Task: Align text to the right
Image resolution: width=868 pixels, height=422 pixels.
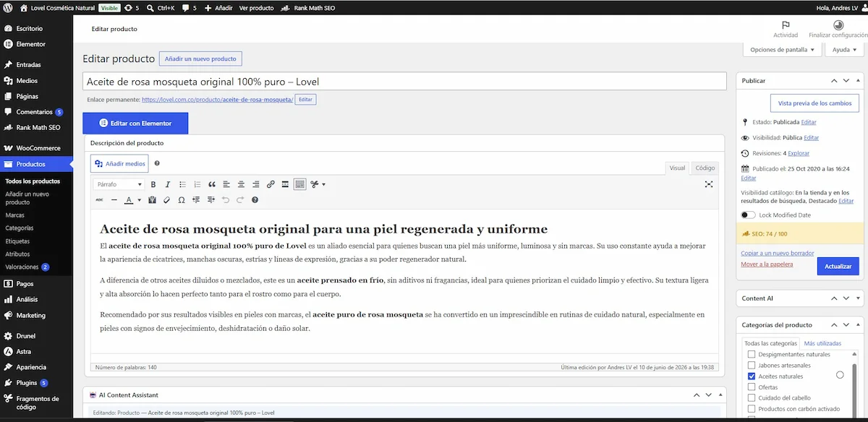Action: 256,184
